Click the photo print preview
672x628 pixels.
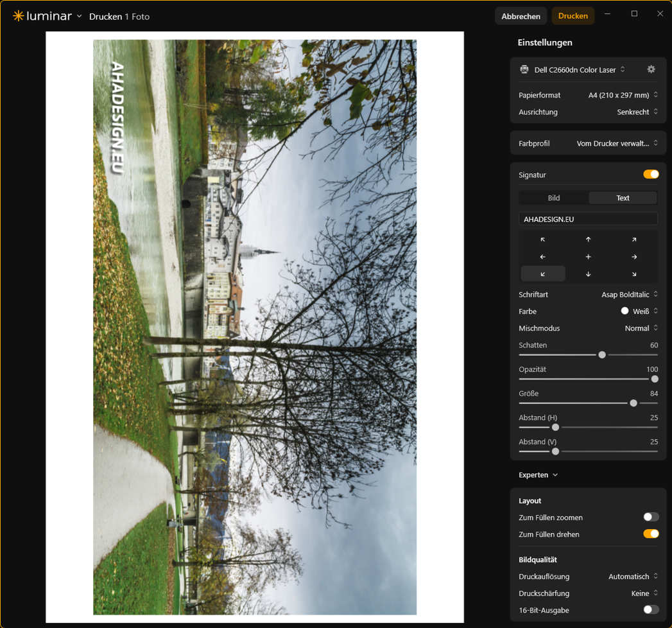tap(255, 327)
